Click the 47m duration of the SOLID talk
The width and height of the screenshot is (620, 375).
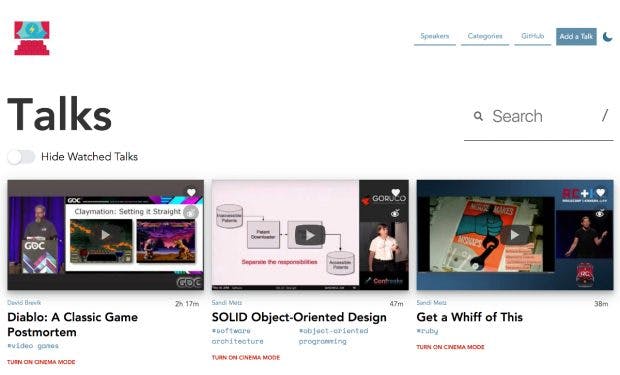point(397,304)
